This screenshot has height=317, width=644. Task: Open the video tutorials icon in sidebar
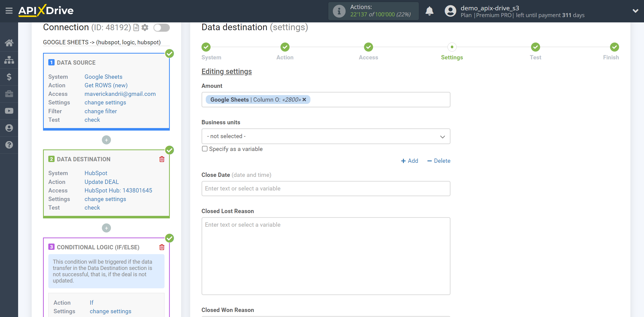pos(9,111)
